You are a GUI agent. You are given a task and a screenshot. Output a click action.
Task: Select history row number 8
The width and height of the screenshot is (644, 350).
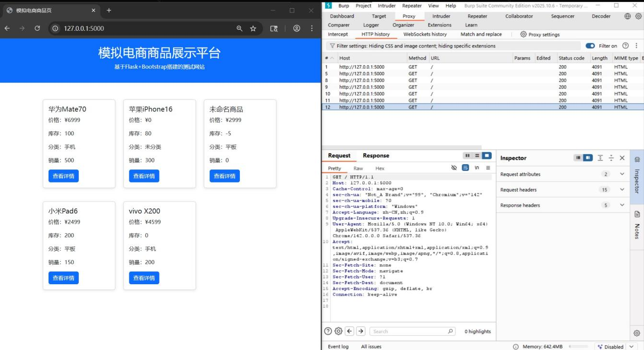click(483, 80)
